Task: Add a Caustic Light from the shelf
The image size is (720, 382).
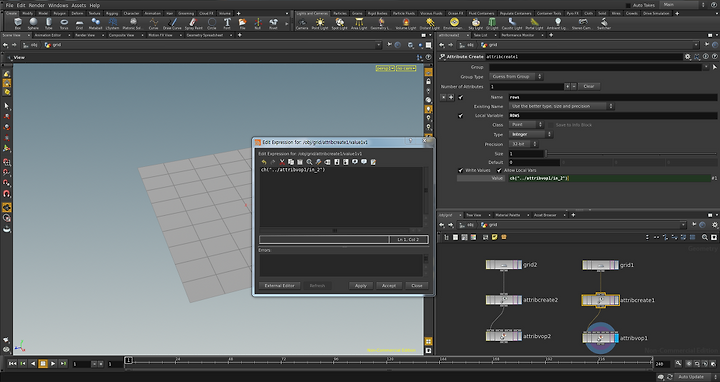Action: pyautogui.click(x=512, y=24)
